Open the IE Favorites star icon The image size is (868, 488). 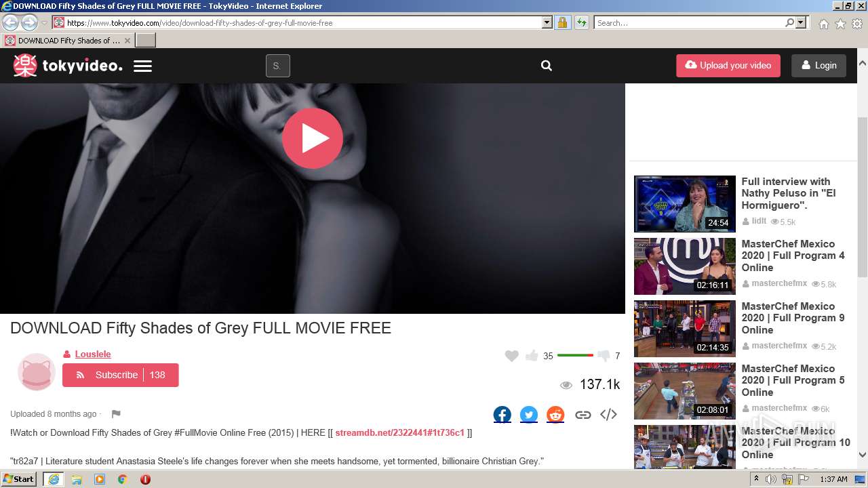click(x=840, y=24)
